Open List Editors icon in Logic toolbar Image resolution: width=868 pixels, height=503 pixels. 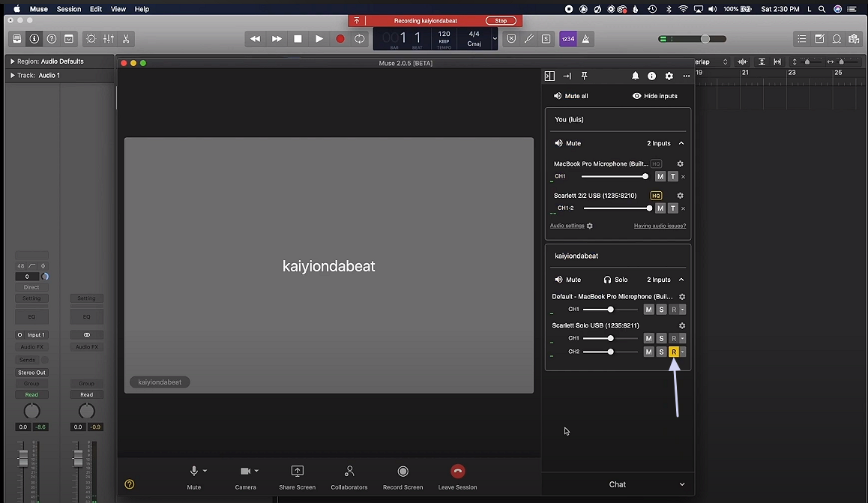pyautogui.click(x=802, y=39)
